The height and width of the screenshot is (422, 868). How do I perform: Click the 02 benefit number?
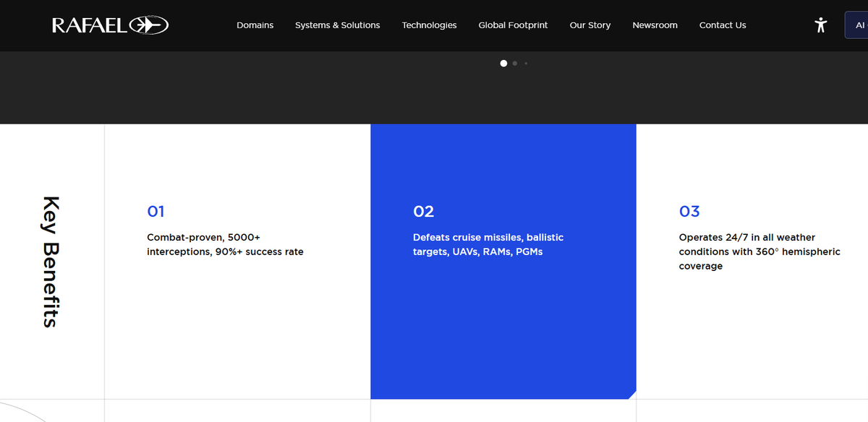[x=423, y=211]
